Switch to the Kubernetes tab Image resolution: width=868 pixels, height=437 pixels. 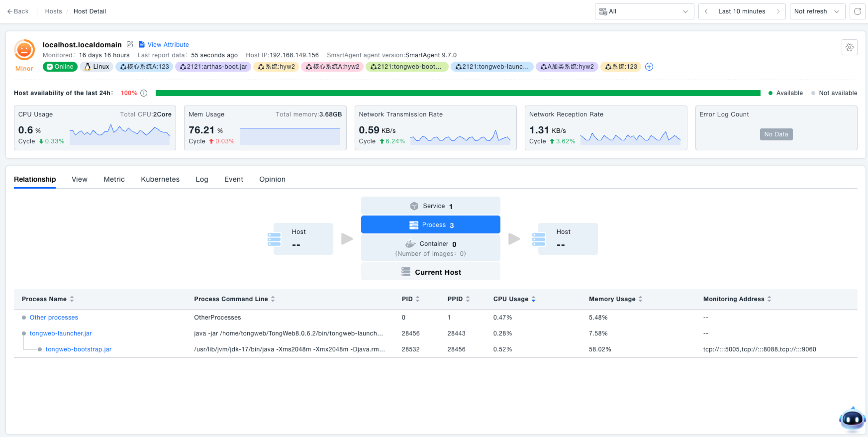coord(160,179)
